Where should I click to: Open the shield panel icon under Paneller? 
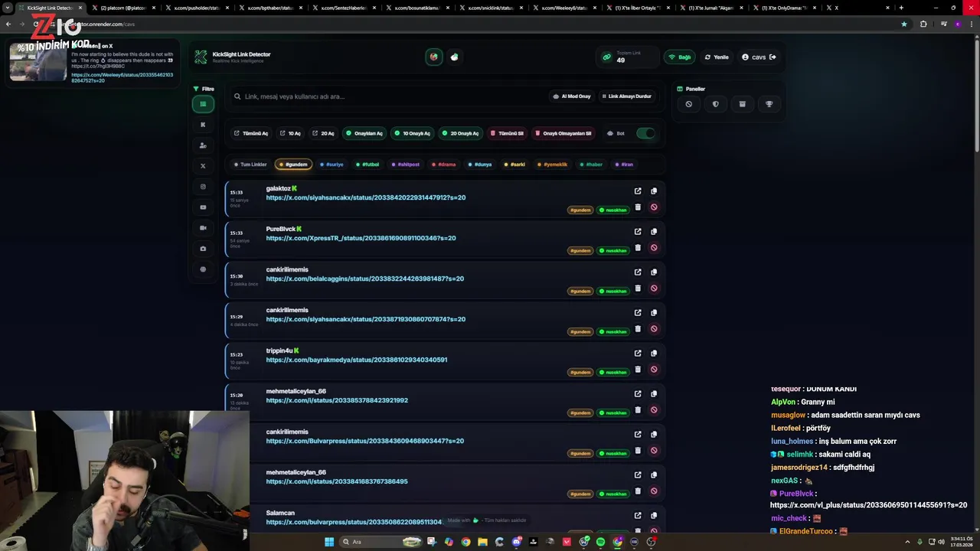tap(715, 104)
